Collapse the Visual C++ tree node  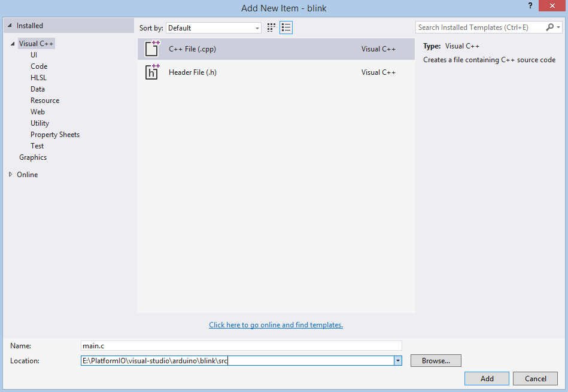[x=13, y=44]
